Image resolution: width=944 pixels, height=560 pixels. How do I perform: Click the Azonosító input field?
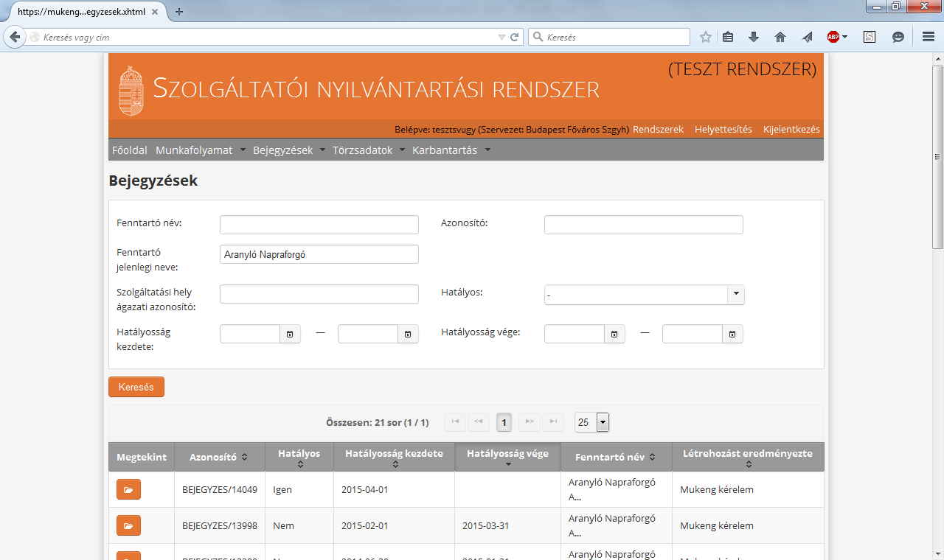[644, 225]
